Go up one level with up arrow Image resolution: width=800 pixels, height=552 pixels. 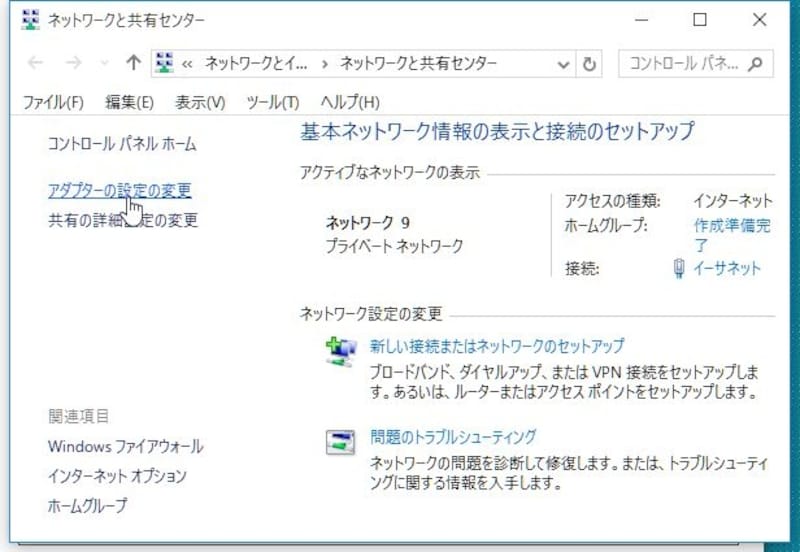pyautogui.click(x=133, y=63)
